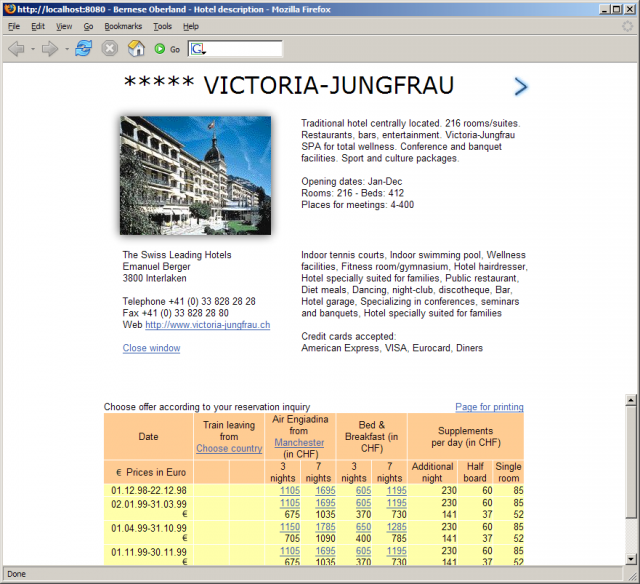Open the Back history dropdown arrow

(x=33, y=49)
